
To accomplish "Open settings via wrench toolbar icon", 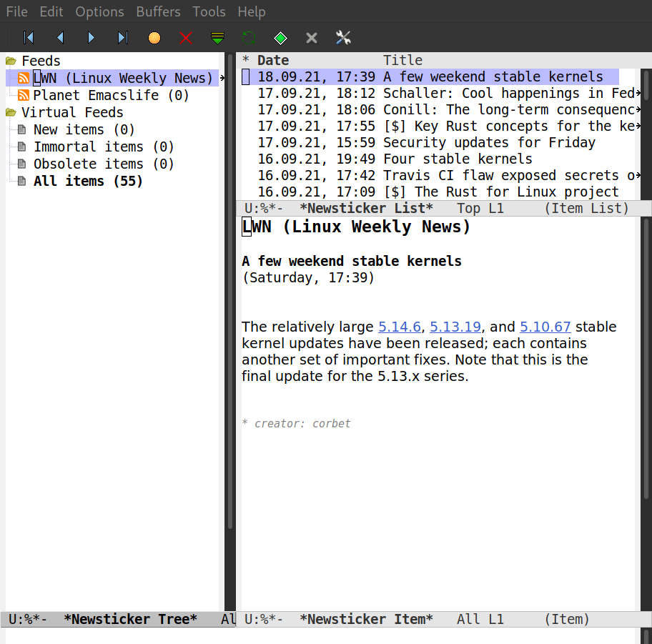I will tap(343, 38).
